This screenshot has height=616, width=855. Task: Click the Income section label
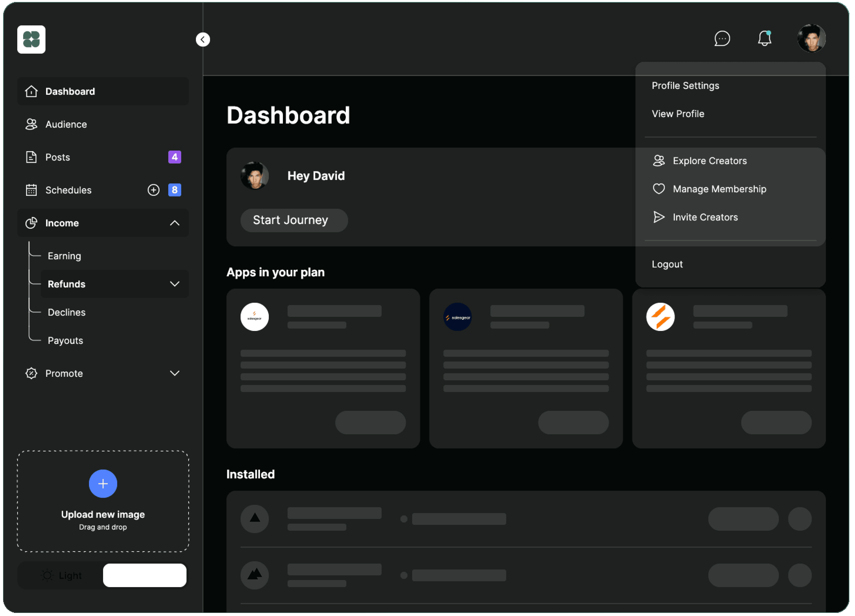tap(62, 223)
